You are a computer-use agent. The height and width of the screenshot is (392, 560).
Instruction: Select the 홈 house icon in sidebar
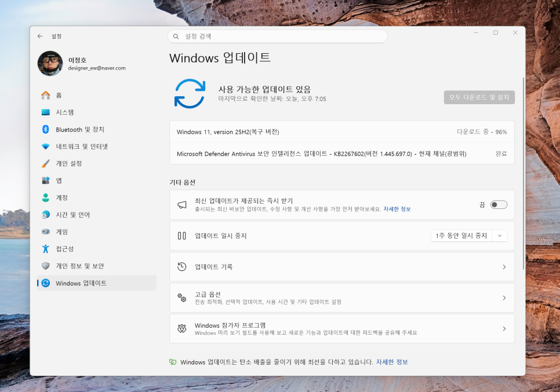pyautogui.click(x=46, y=95)
